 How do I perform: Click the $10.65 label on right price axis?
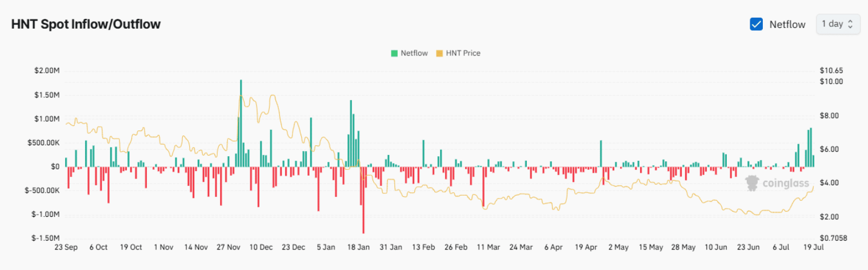coord(831,71)
